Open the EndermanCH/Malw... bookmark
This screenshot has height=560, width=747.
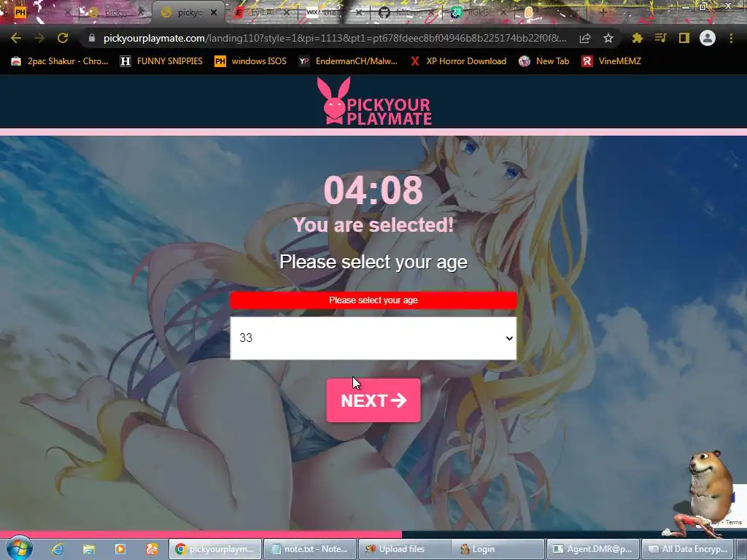(x=348, y=61)
